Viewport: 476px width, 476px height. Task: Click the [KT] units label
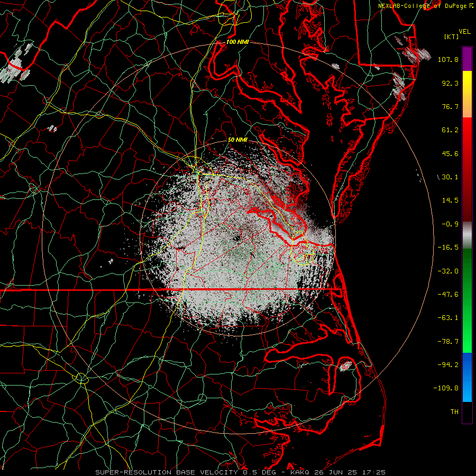tap(451, 36)
